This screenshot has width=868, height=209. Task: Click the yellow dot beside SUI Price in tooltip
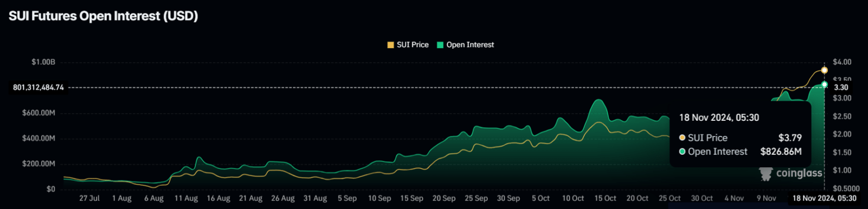pos(682,138)
